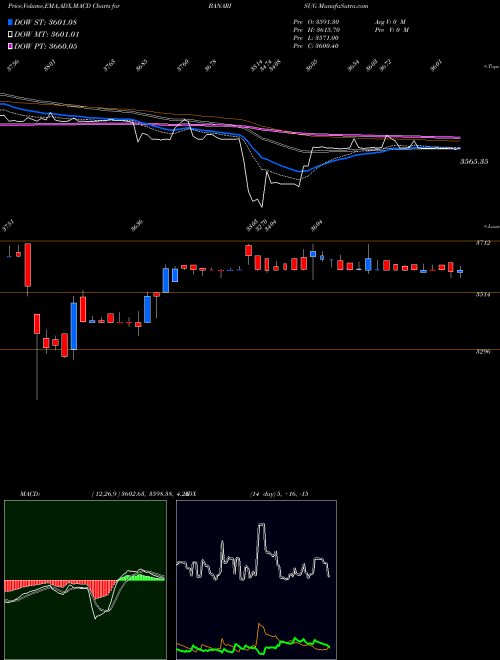Click the 3751 low price label

click(x=8, y=226)
